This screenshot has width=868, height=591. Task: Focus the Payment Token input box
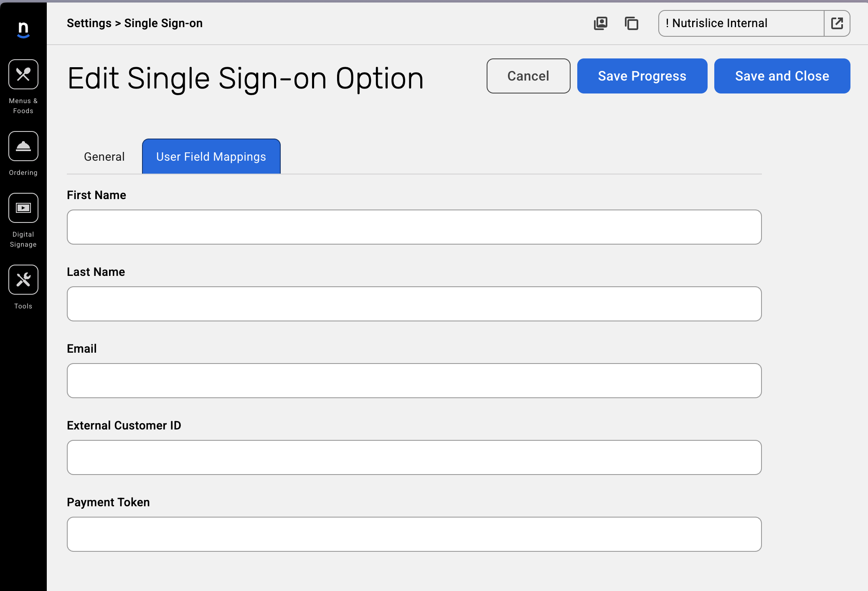(414, 534)
